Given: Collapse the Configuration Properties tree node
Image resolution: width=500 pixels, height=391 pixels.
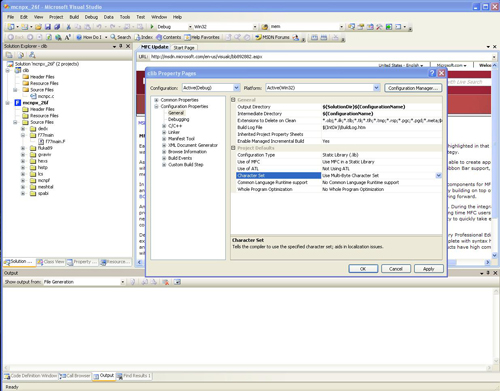Looking at the screenshot, I should (156, 106).
